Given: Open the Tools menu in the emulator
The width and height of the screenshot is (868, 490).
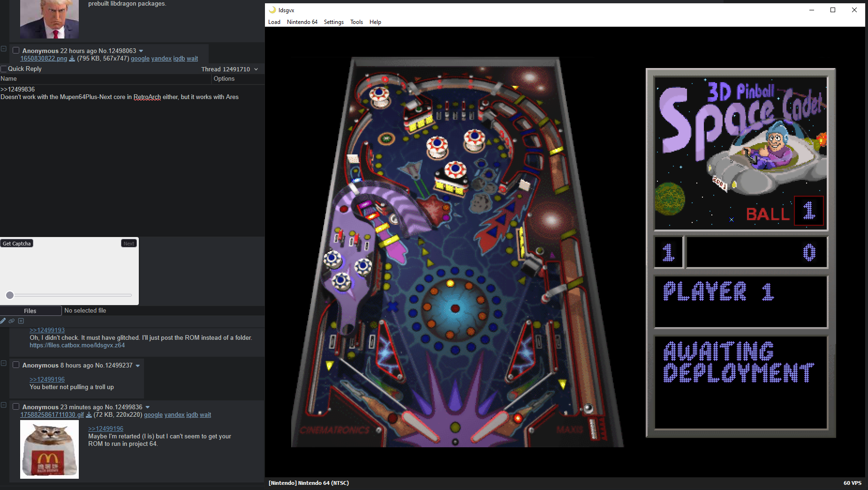Looking at the screenshot, I should click(357, 22).
